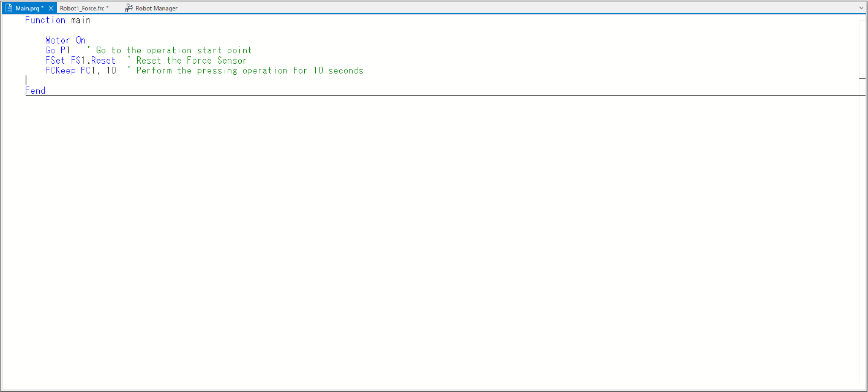Image resolution: width=868 pixels, height=392 pixels.
Task: Click the "Go to the operation start point" comment
Action: (x=173, y=50)
